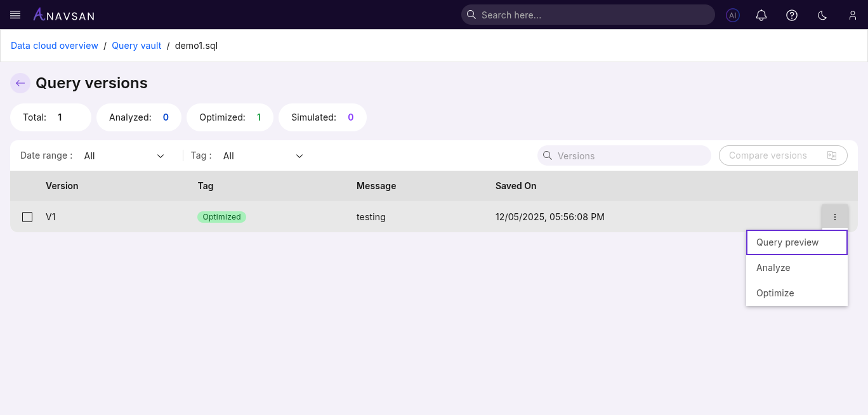Viewport: 868px width, 415px height.
Task: Open the sidebar hamburger menu
Action: (15, 15)
